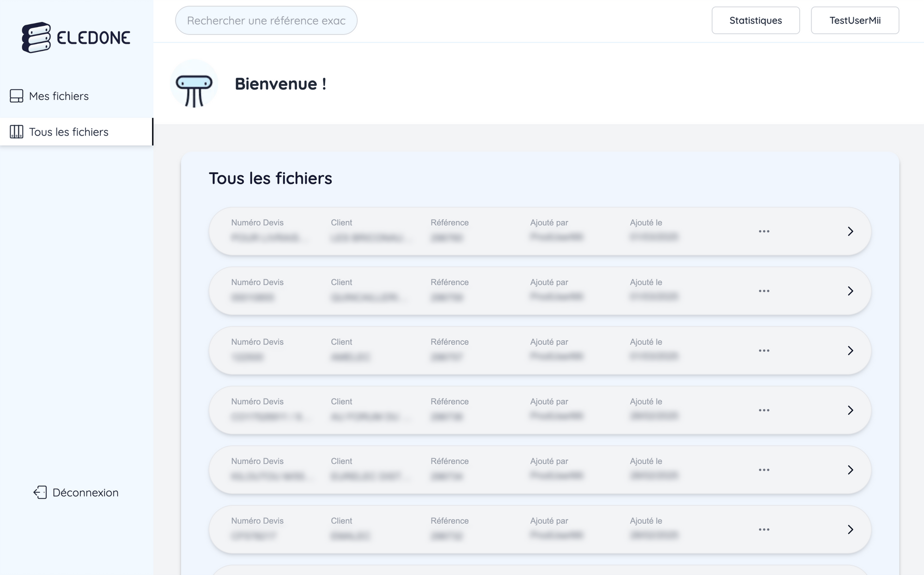Open the three-dot menu of the fourth file row
924x575 pixels.
pyautogui.click(x=764, y=410)
